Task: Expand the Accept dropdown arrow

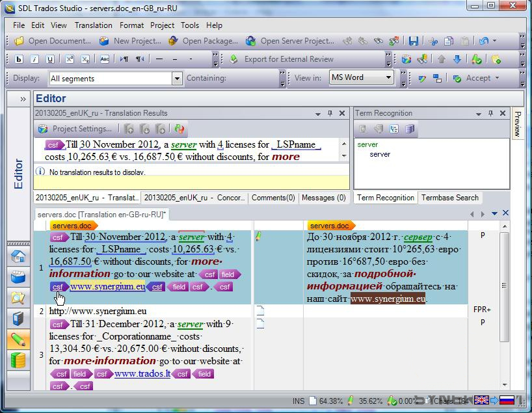Action: coord(497,78)
